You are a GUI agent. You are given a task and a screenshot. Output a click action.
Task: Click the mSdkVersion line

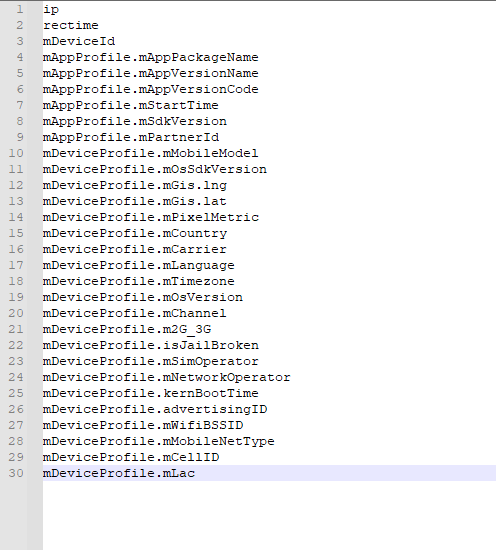pos(135,121)
